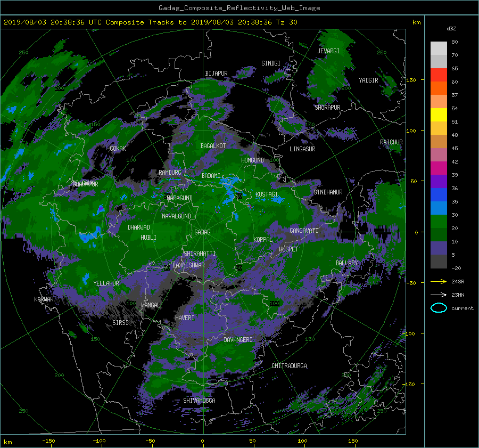Click the DAVANGERI city label

(238, 340)
